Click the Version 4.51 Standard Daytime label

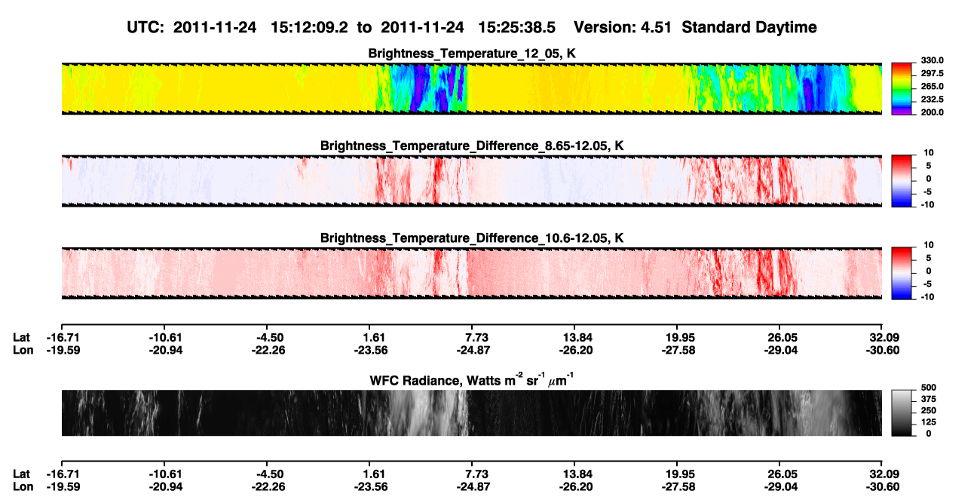coord(695,27)
